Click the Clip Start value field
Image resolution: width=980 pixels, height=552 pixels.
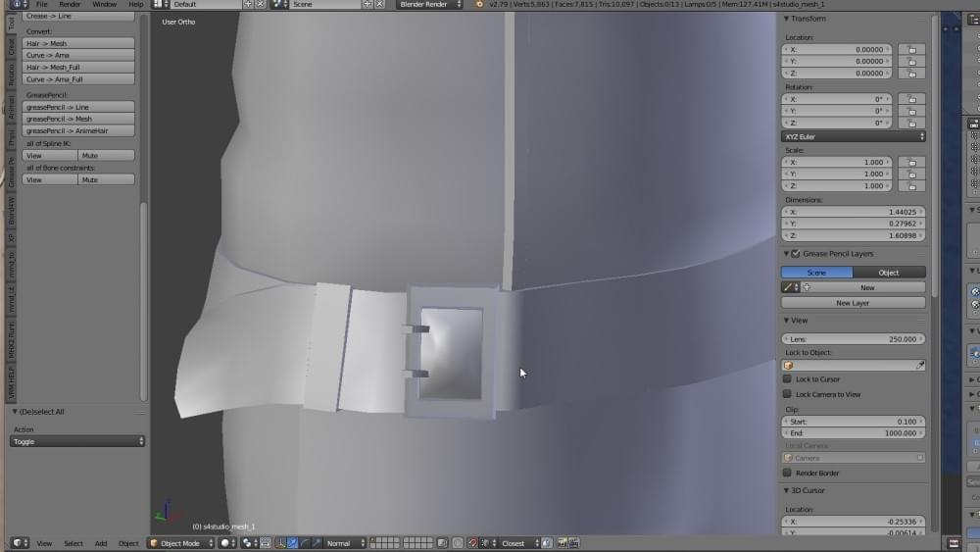[x=854, y=422]
